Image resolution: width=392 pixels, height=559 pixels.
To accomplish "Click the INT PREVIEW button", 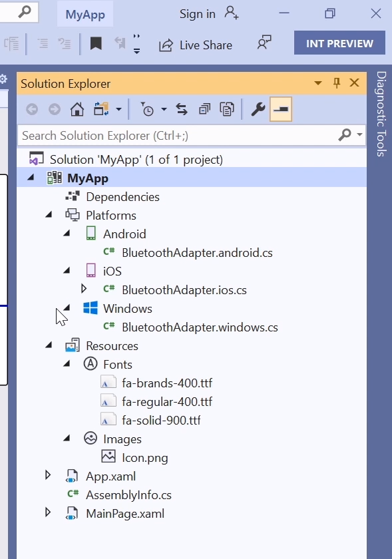I will pyautogui.click(x=339, y=43).
